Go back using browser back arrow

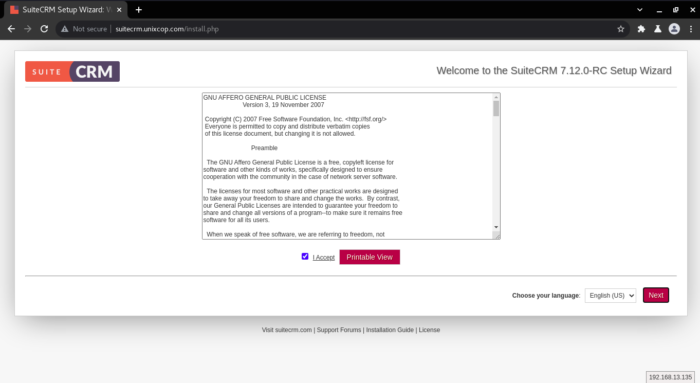11,29
